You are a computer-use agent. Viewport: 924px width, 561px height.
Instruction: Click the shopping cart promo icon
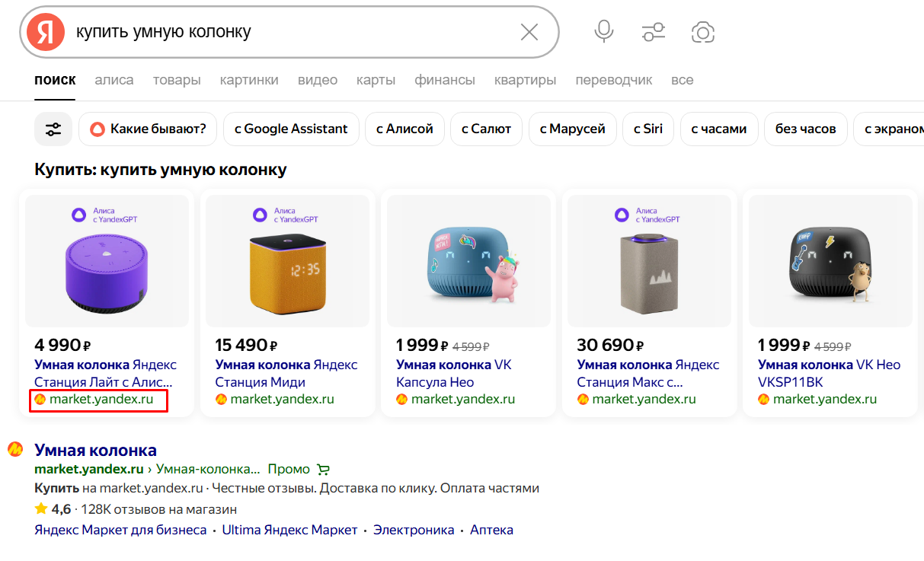[x=324, y=469]
